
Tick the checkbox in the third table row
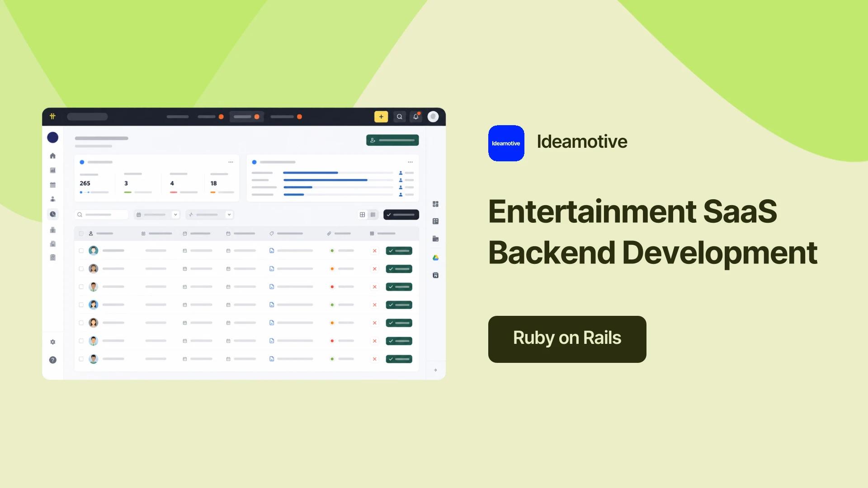(81, 287)
